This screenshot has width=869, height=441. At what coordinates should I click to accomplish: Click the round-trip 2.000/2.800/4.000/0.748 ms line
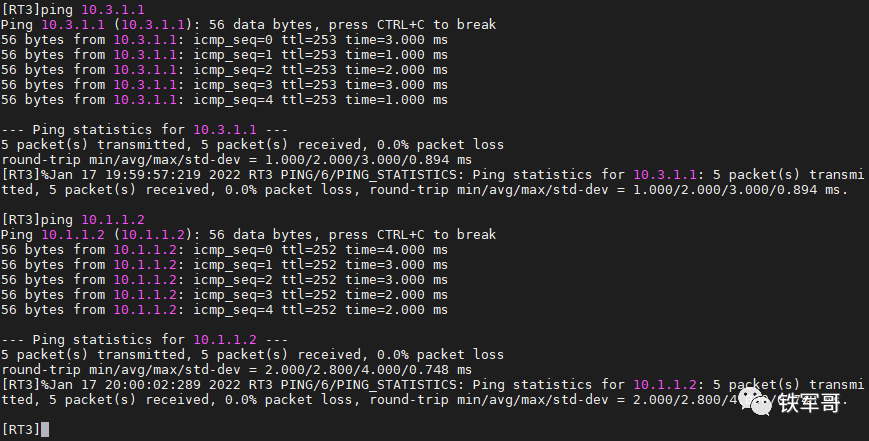click(237, 370)
